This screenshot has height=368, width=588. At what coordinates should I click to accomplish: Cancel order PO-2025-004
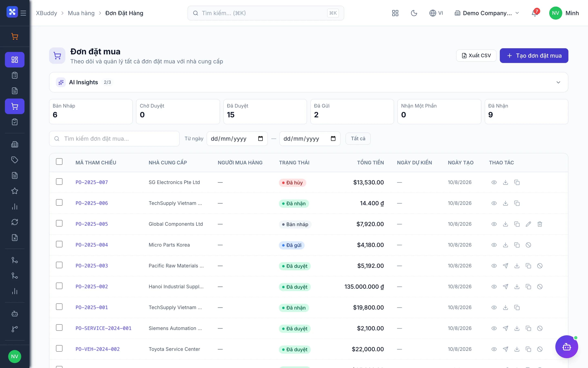point(528,245)
